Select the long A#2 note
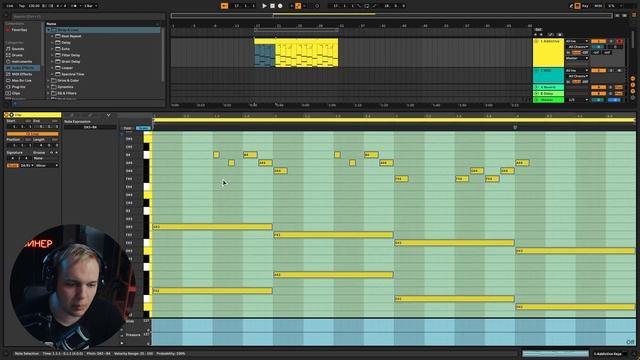The width and height of the screenshot is (640, 360). pos(333,275)
